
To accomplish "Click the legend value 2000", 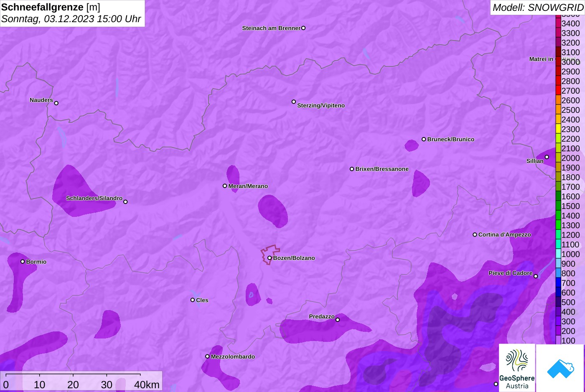I will pyautogui.click(x=571, y=158).
